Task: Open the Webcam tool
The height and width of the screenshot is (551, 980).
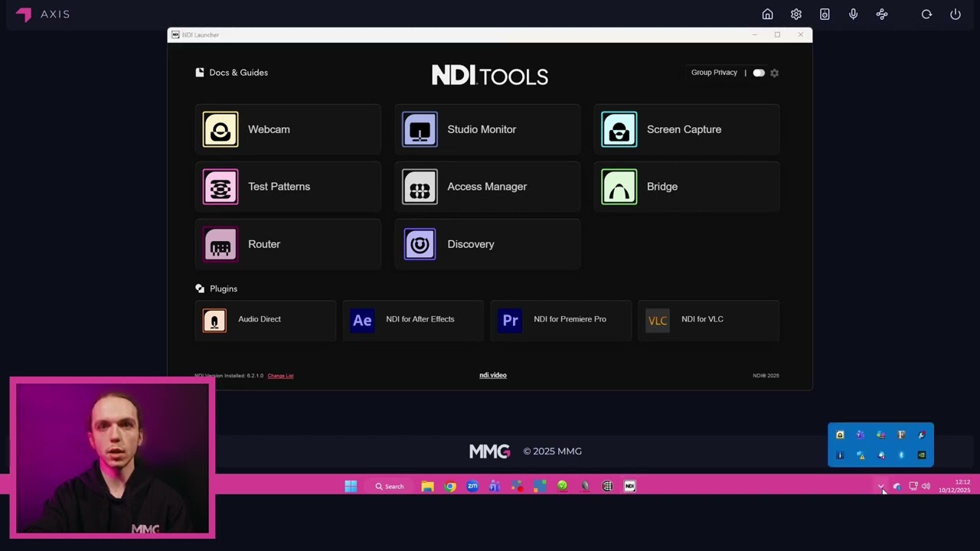Action: pos(288,129)
